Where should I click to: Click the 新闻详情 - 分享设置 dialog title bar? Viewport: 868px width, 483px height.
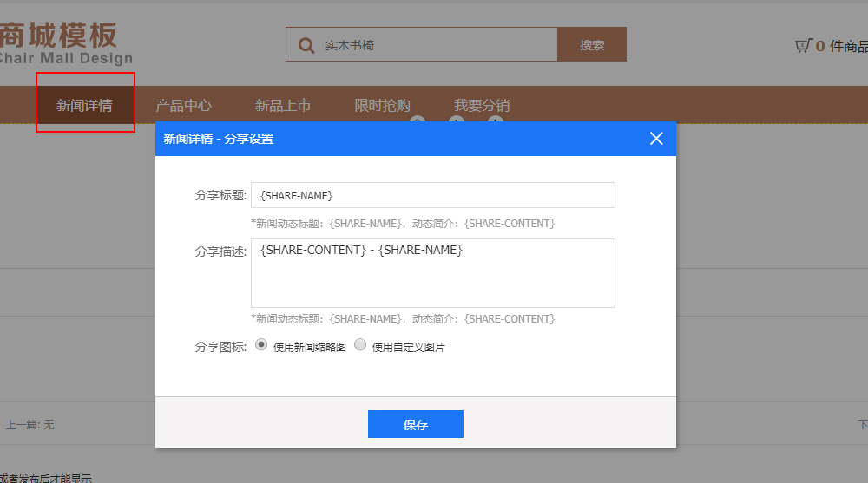click(391, 139)
